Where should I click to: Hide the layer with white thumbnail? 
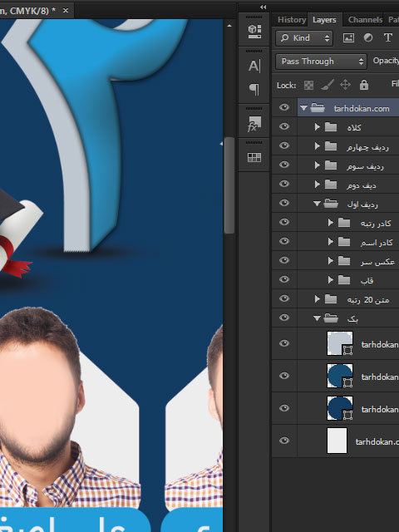(x=284, y=441)
